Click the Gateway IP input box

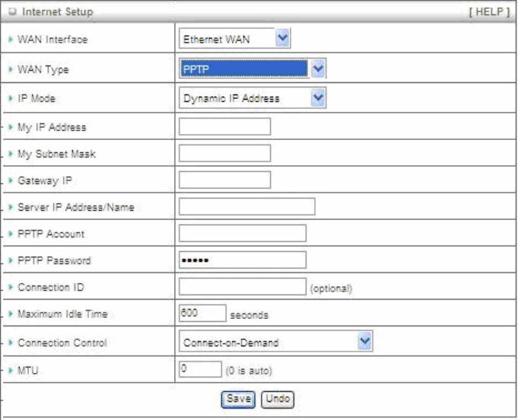[225, 180]
